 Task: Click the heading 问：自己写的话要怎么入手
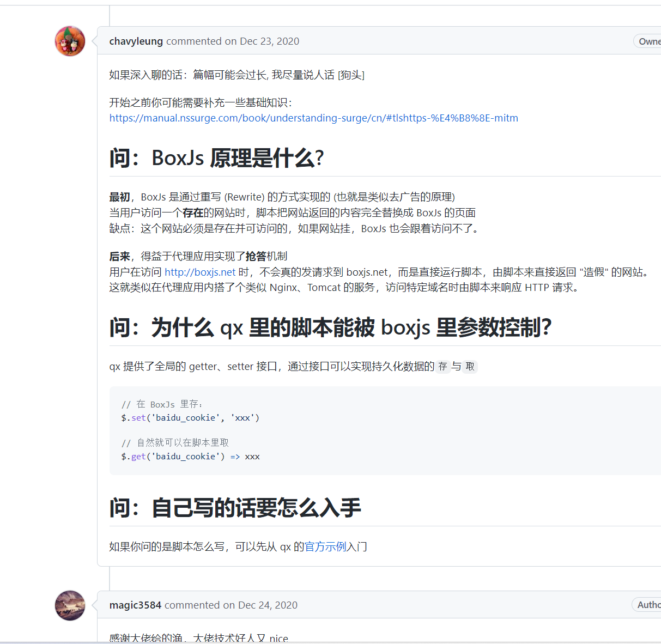click(235, 508)
